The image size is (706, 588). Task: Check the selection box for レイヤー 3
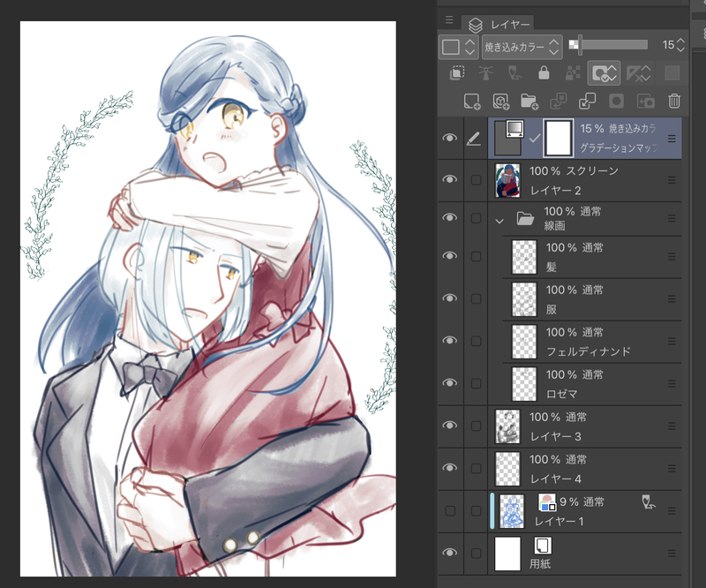(x=476, y=426)
